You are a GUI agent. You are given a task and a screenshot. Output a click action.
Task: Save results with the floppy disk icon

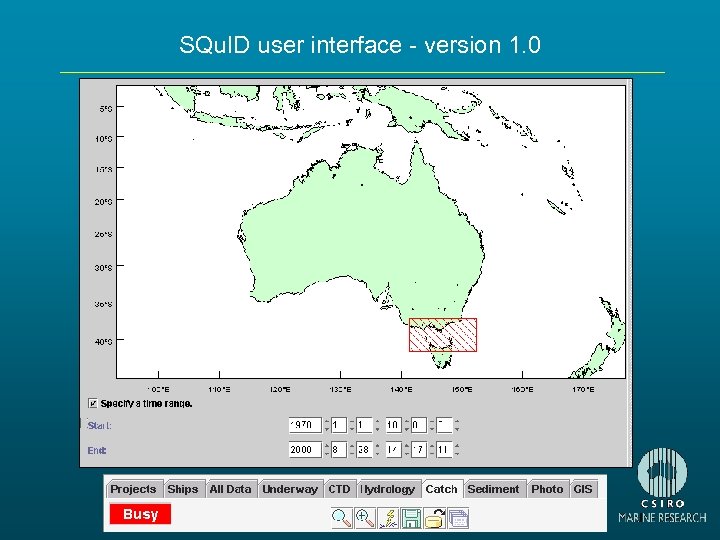pos(411,518)
